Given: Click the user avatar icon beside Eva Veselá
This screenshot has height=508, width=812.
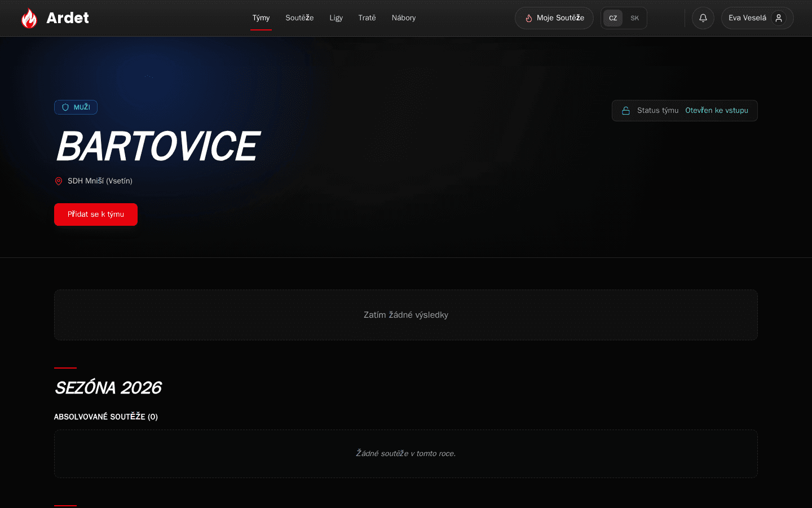Looking at the screenshot, I should (779, 18).
